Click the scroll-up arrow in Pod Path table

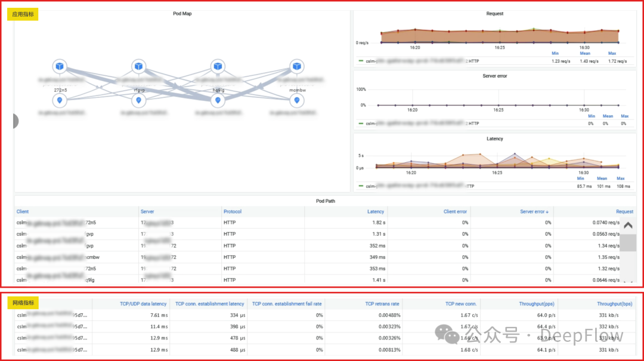point(628,226)
